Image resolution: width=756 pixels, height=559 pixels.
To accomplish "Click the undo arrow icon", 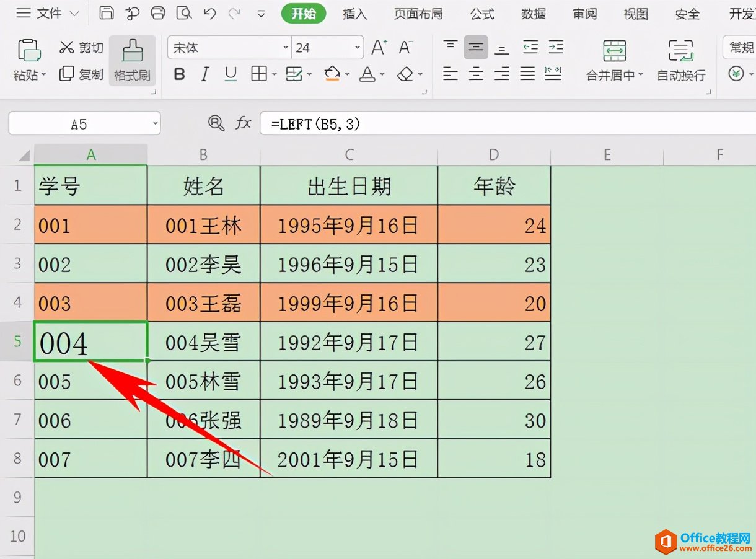I will click(x=209, y=13).
